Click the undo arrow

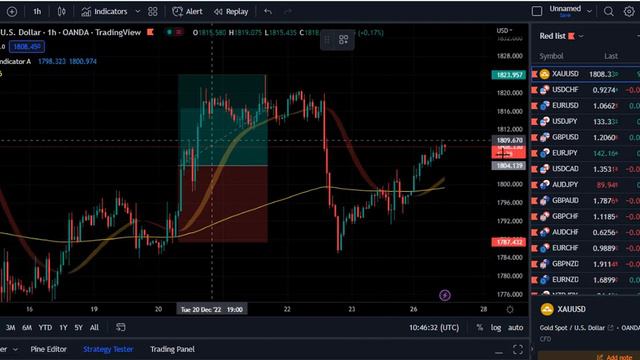tap(268, 11)
